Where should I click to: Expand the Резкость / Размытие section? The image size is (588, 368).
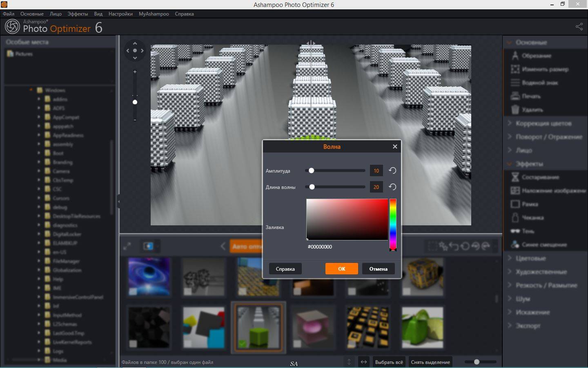click(x=510, y=285)
